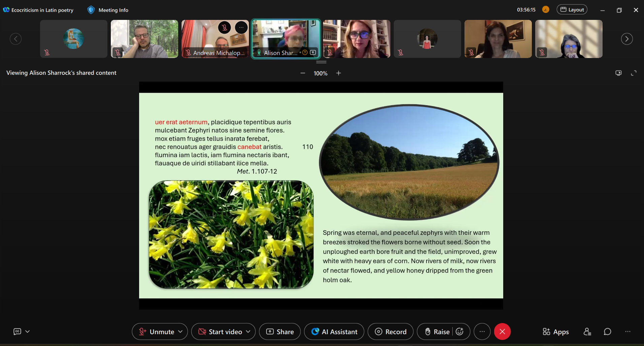
Task: Click the pop-out shared content icon
Action: [618, 73]
